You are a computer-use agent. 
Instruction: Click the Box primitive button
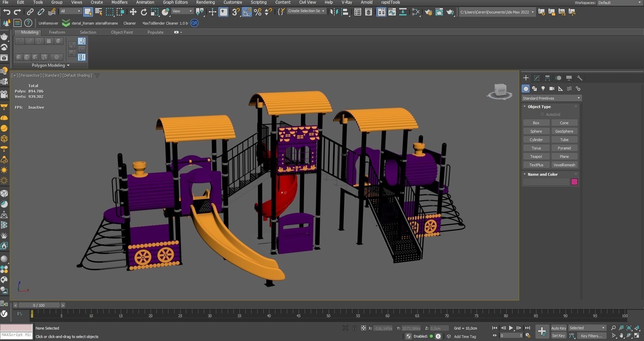click(536, 123)
